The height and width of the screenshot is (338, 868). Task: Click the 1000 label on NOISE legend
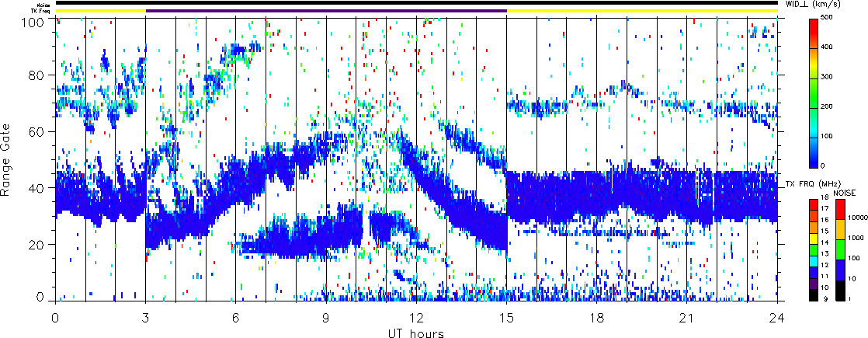pos(856,238)
